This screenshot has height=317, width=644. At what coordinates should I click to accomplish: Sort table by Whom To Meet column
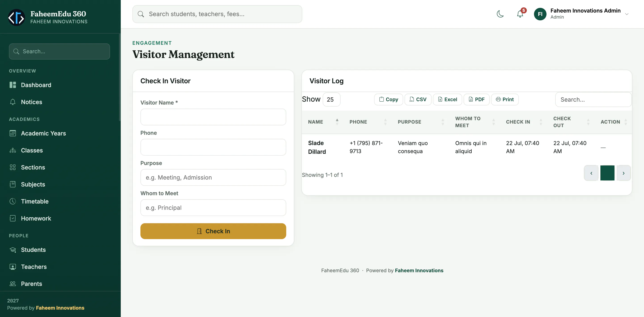(475, 122)
